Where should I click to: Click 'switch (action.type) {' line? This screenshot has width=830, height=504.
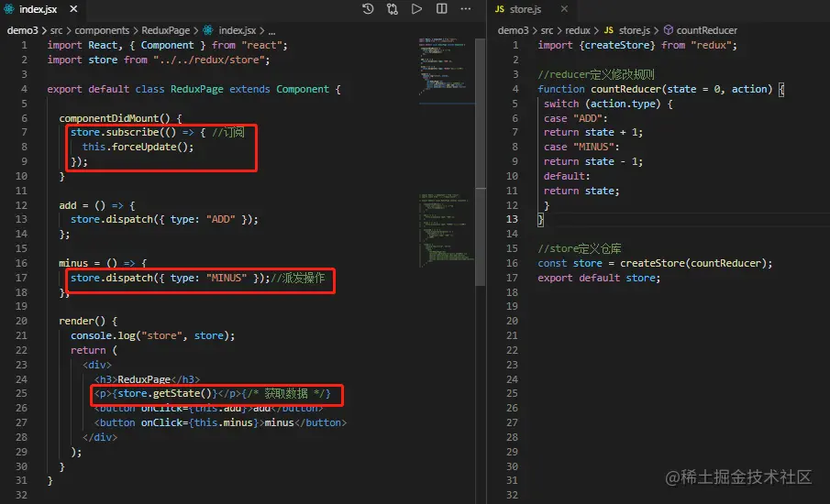click(608, 104)
